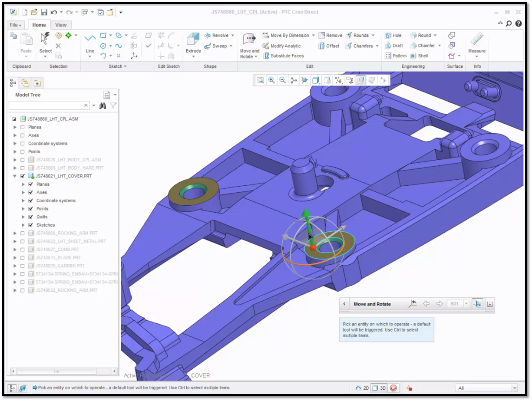Open the Rounds dropdown arrow
532x401 pixels.
pos(373,36)
